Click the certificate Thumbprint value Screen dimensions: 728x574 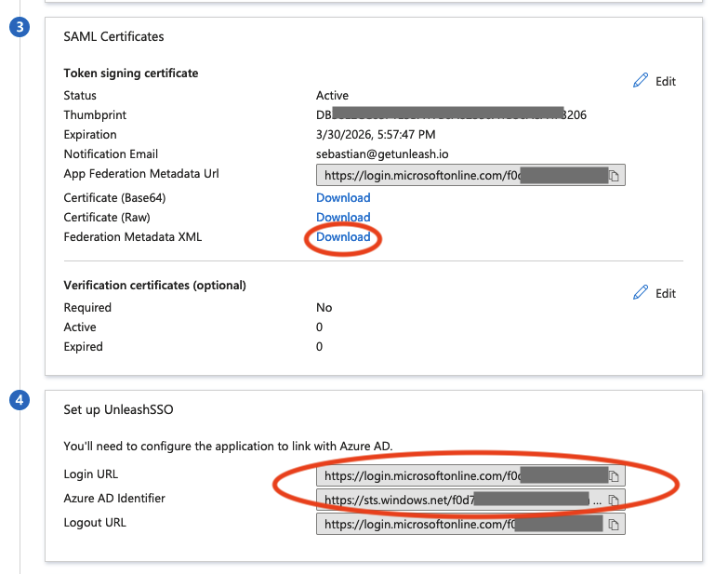coord(451,115)
